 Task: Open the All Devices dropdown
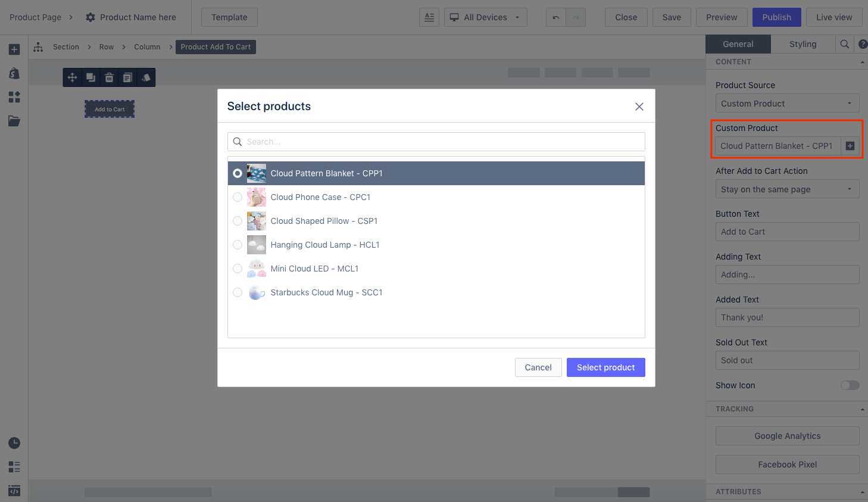click(x=485, y=17)
